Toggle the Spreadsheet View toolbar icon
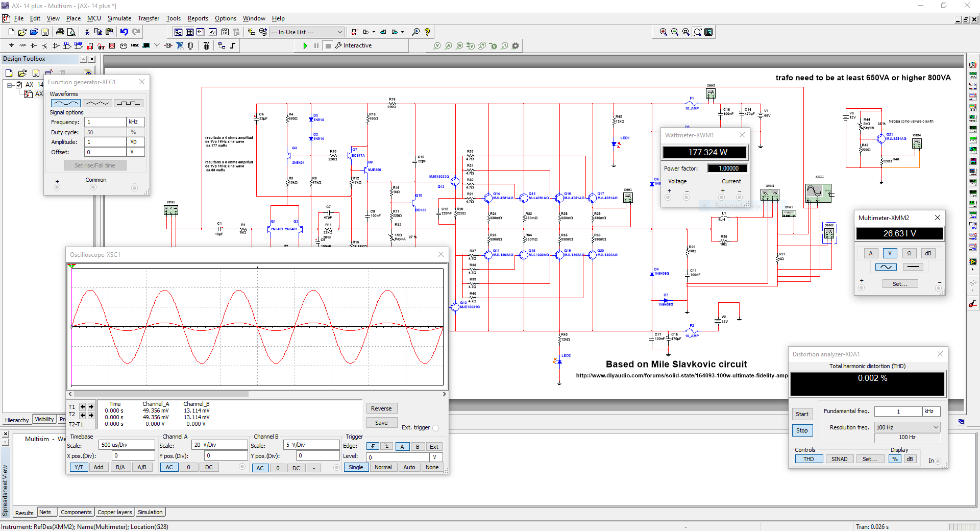This screenshot has width=980, height=531. 189,32
